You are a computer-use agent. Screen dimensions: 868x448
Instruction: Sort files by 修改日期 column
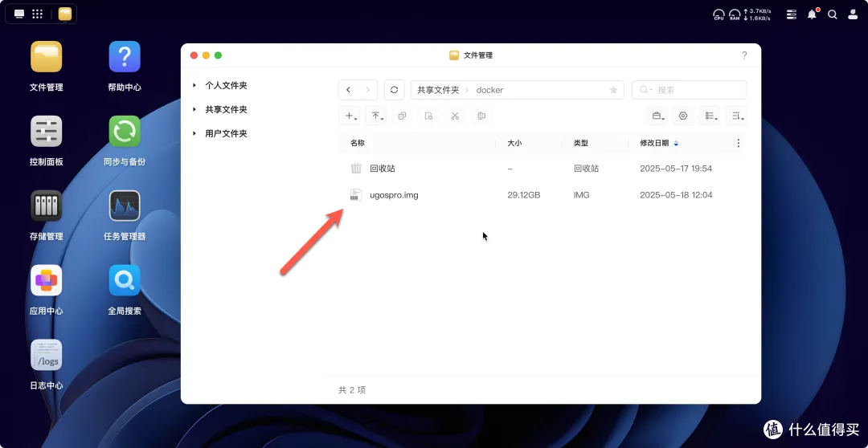point(654,143)
